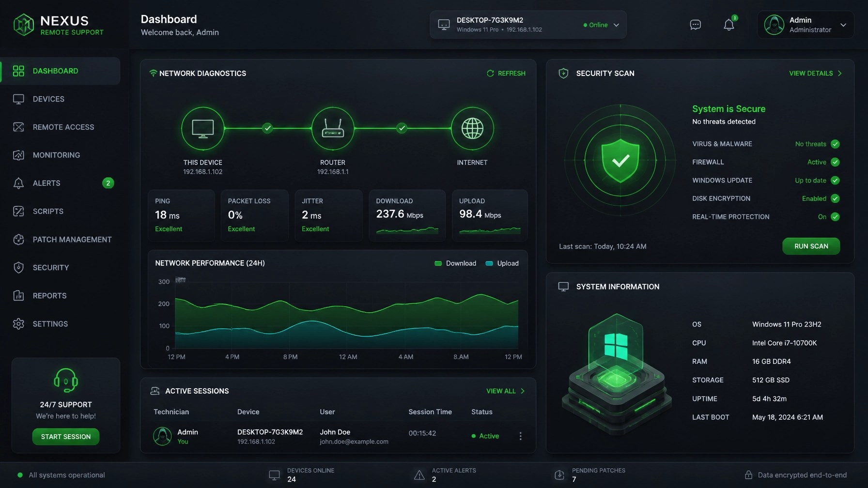
Task: Click the Internet globe node icon
Action: click(472, 128)
